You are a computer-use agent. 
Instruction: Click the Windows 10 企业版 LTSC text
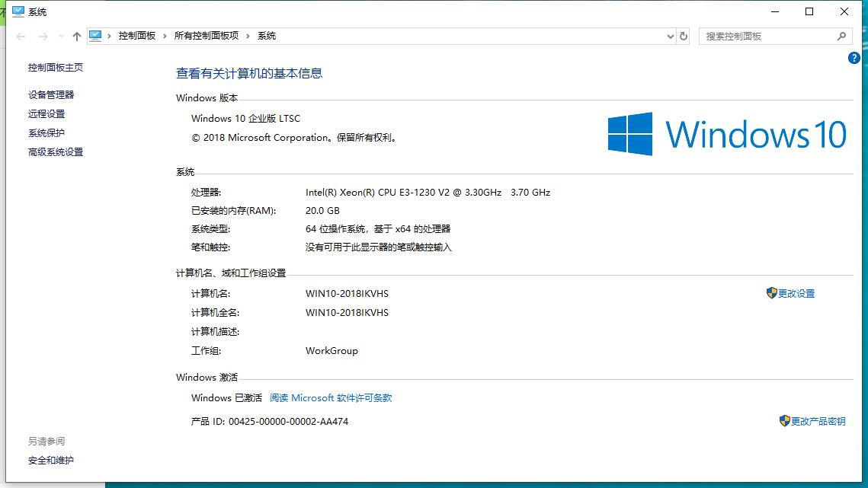coord(246,119)
